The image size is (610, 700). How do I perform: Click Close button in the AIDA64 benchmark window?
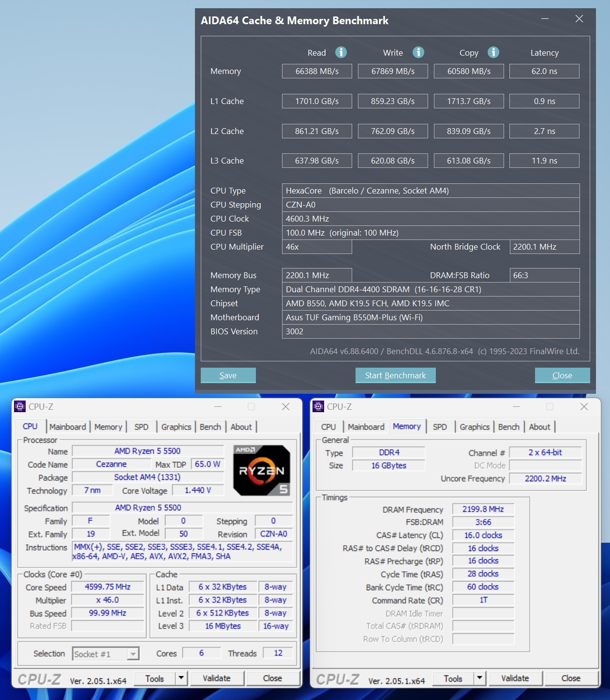[x=562, y=375]
